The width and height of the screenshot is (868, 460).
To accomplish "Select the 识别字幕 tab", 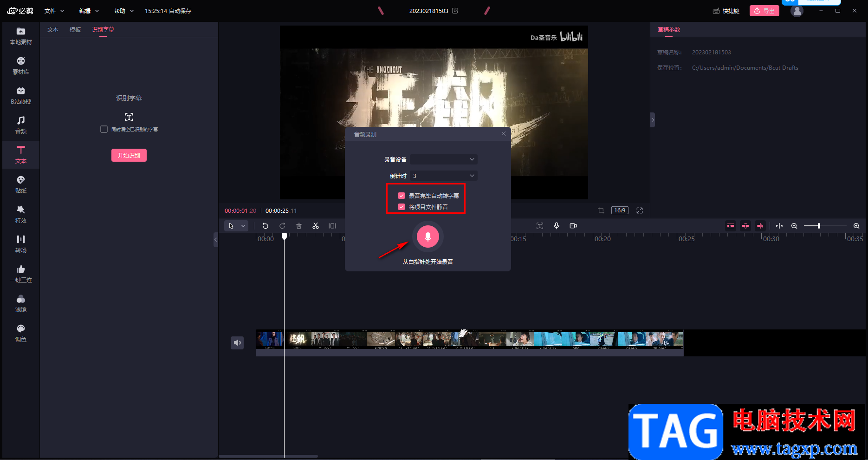I will coord(103,30).
